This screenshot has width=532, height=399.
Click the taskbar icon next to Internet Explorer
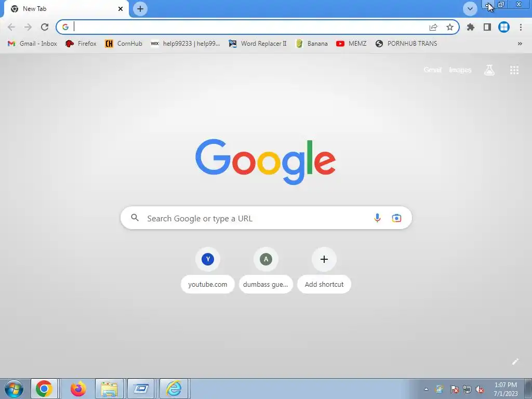[141, 389]
